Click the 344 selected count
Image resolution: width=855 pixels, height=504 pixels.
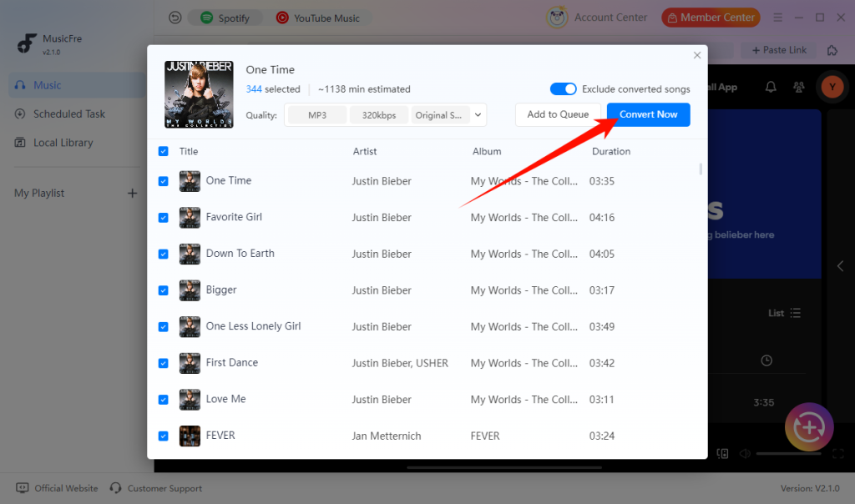[x=254, y=88]
